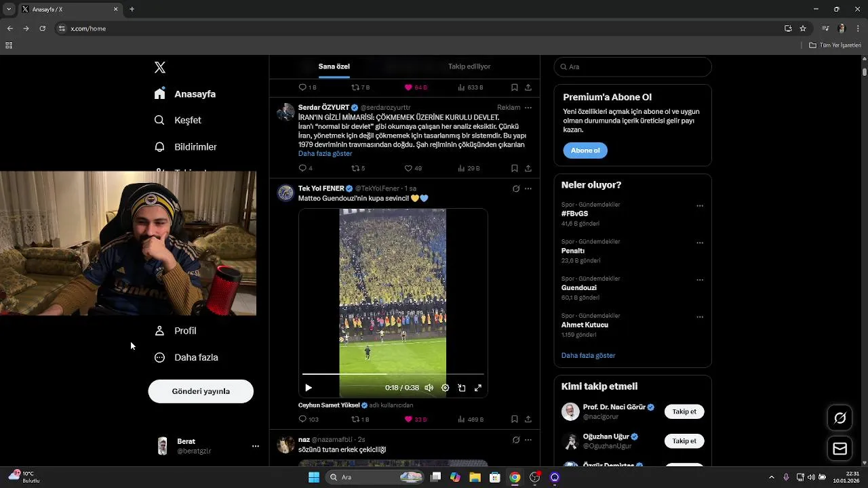This screenshot has width=868, height=488.
Task: View analytics of Serdar ÖZYURT's post
Action: coord(469,168)
